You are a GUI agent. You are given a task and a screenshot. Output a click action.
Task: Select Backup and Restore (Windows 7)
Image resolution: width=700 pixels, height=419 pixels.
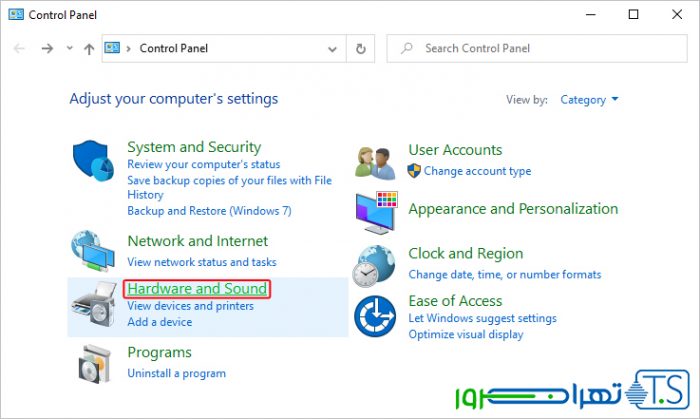point(209,211)
